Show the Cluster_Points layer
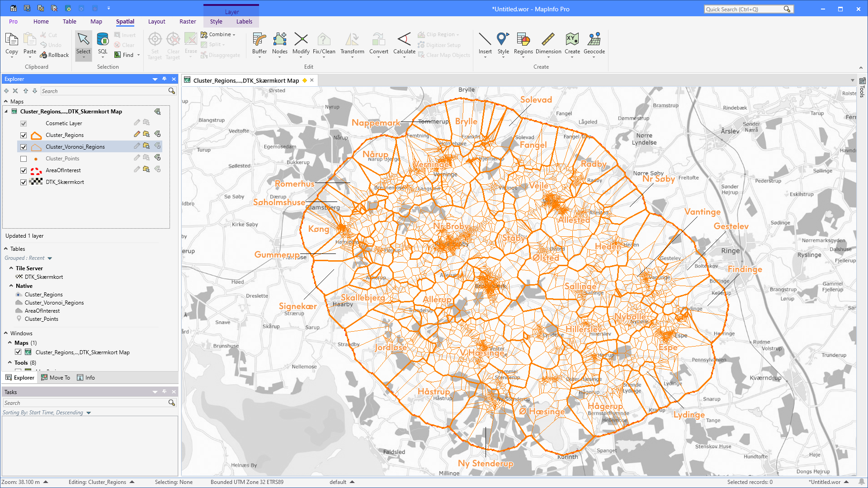Viewport: 868px width, 488px height. tap(23, 158)
